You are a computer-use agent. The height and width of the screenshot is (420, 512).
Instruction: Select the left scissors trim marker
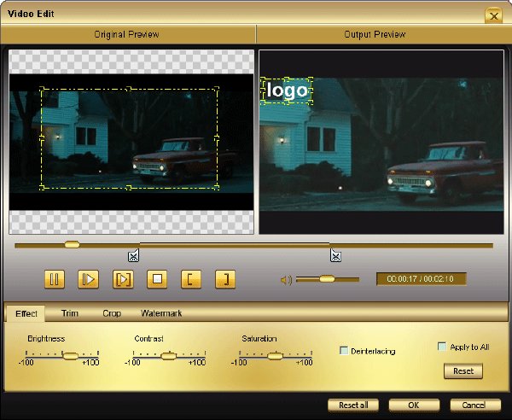coord(133,255)
